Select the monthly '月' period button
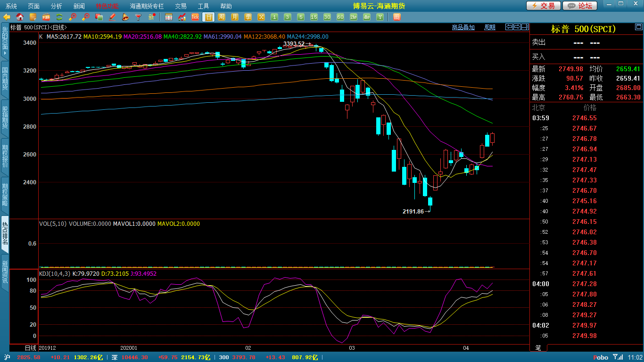This screenshot has height=362, width=644. coord(235,17)
